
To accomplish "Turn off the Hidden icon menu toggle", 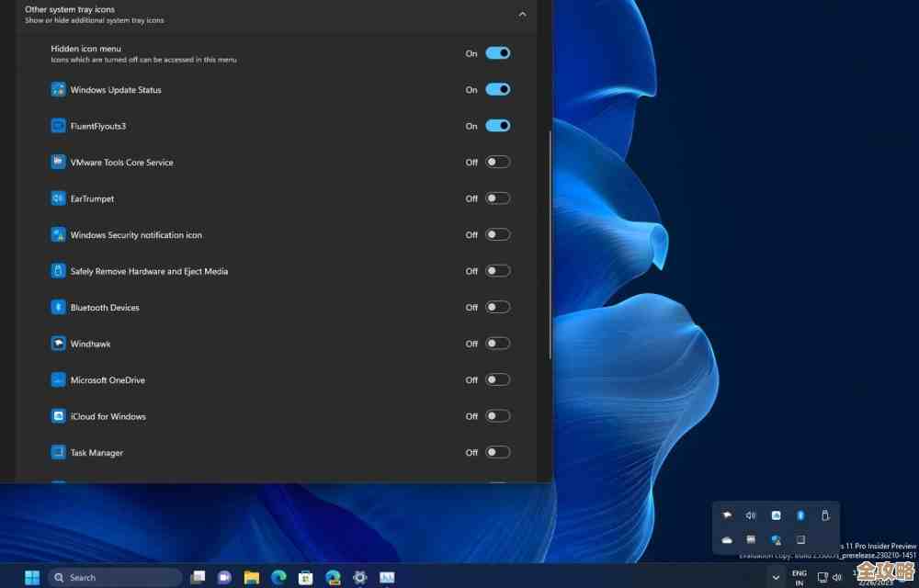I will tap(497, 53).
